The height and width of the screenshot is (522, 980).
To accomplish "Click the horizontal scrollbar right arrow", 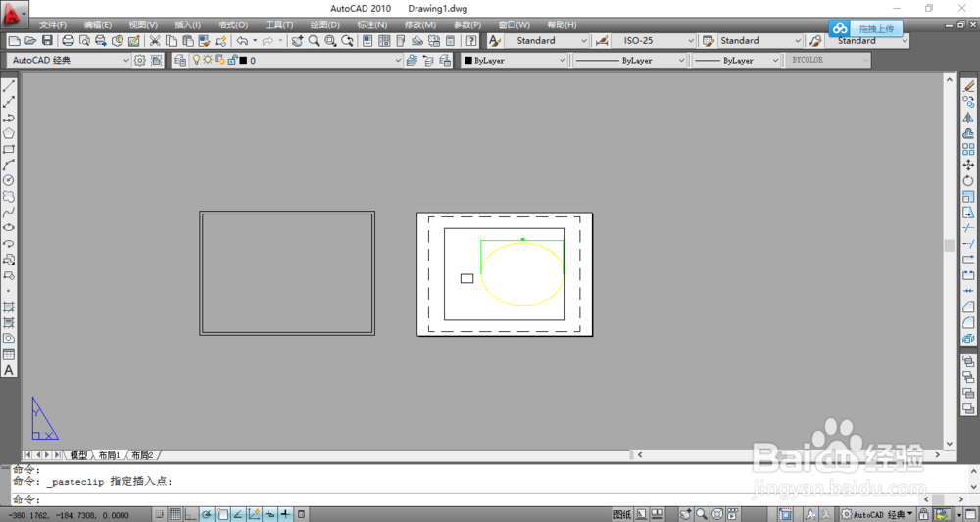I will [937, 455].
